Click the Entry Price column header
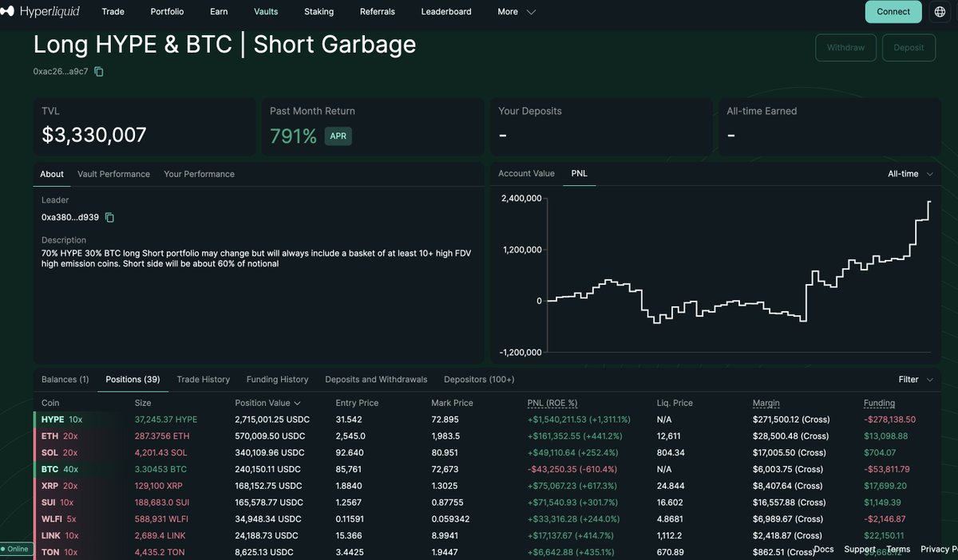 357,403
